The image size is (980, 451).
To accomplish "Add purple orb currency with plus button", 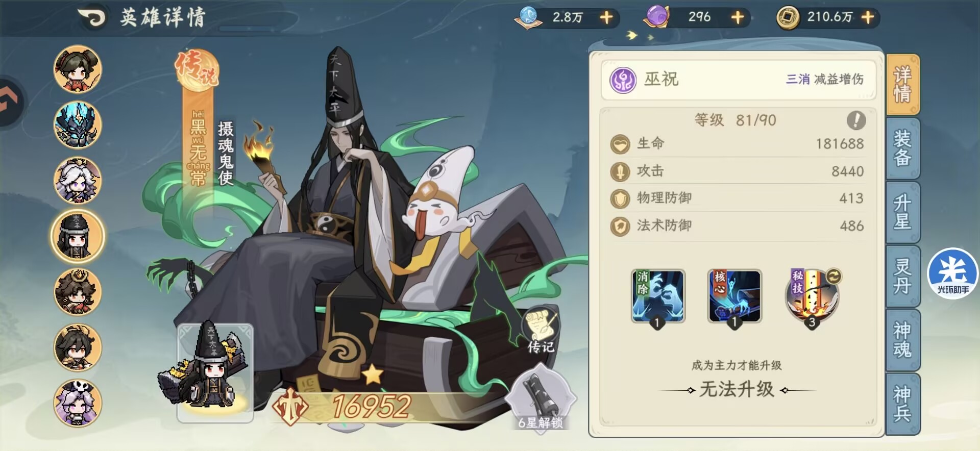I will point(738,17).
